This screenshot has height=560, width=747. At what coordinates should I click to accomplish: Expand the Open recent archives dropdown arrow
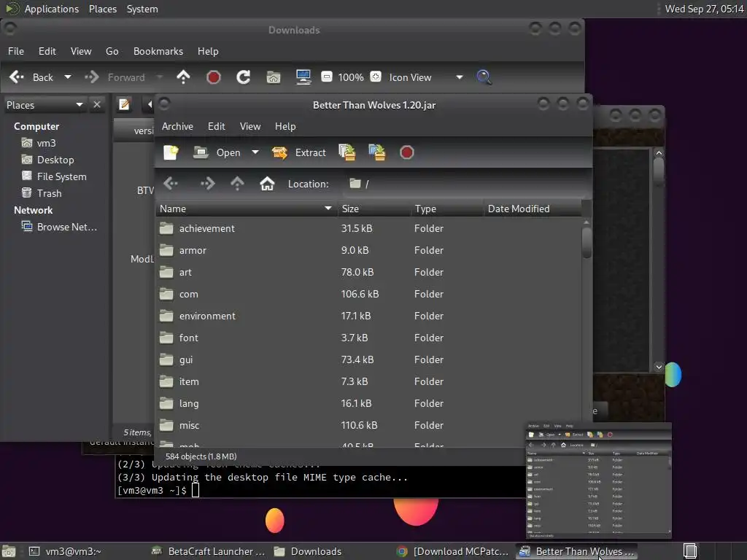point(255,152)
